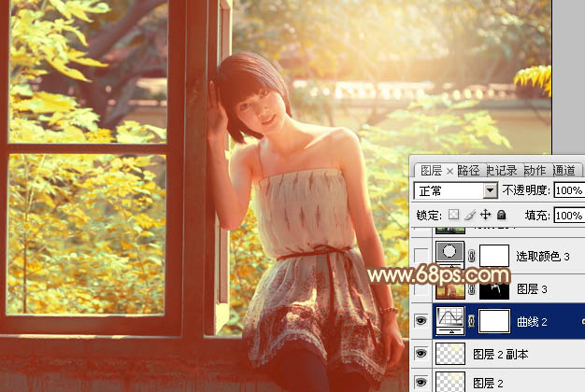Switch to the 动作 tab
The height and width of the screenshot is (392, 585).
pyautogui.click(x=535, y=170)
